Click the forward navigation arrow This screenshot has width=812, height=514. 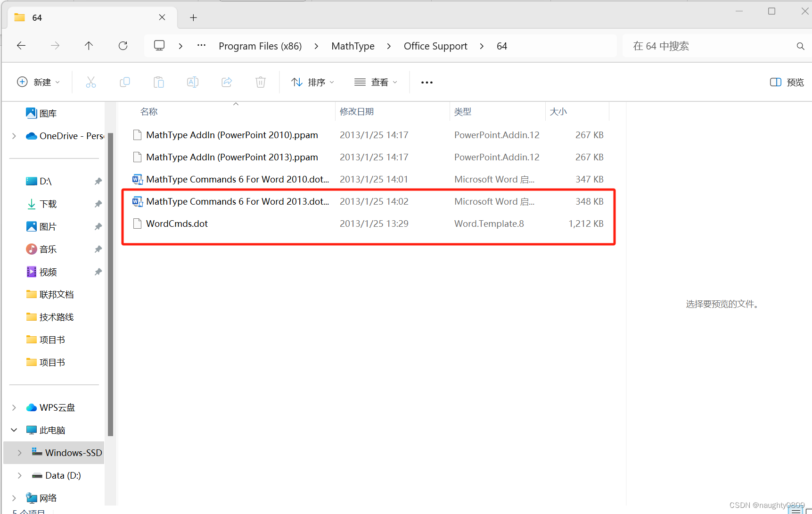point(55,46)
